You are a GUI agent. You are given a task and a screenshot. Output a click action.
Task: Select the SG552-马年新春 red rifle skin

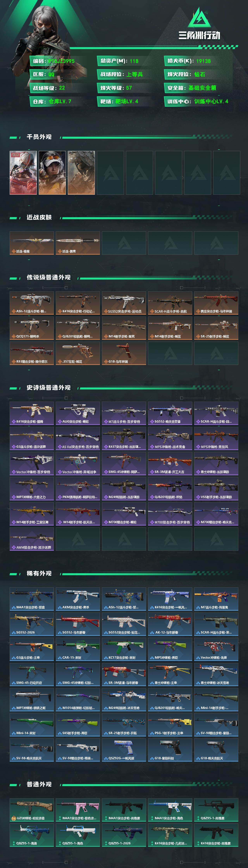pos(78,624)
